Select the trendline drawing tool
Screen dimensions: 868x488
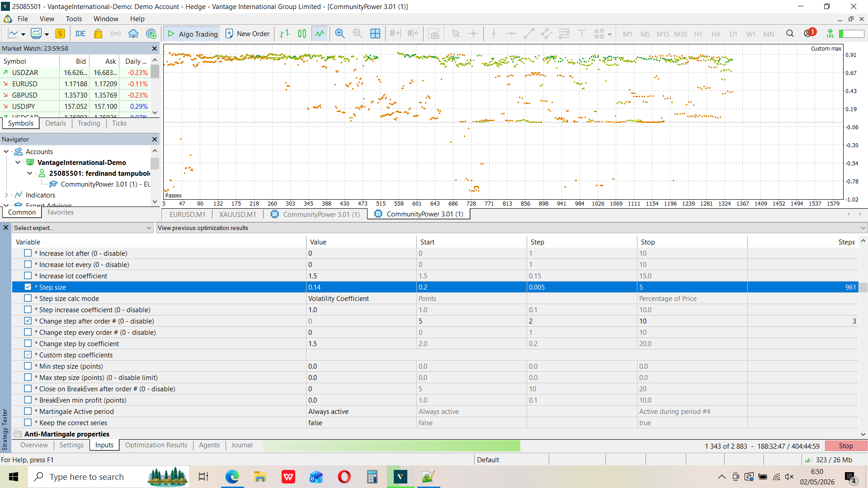[x=529, y=34]
